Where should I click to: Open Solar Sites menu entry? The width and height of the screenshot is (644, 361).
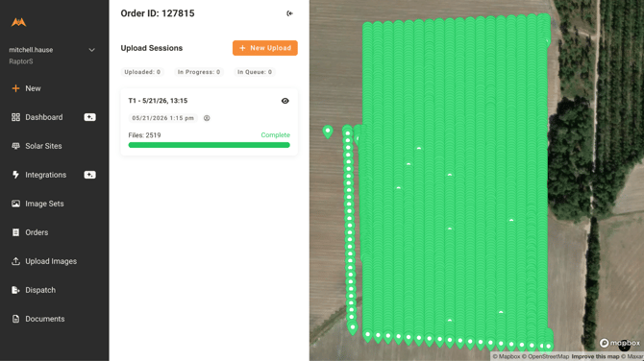point(43,146)
